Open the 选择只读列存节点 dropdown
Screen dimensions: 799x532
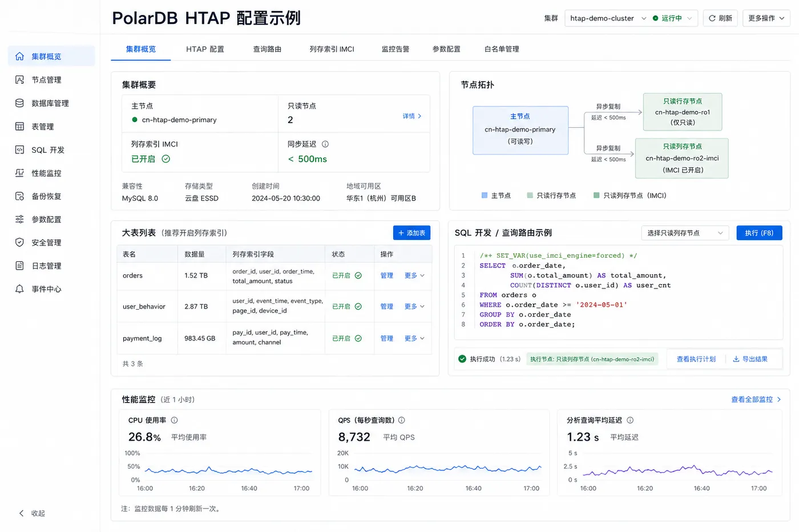coord(685,233)
